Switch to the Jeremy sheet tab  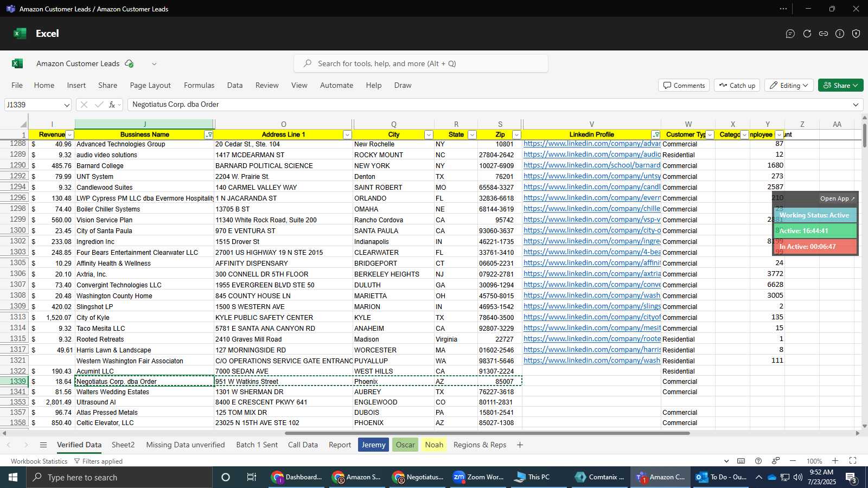click(373, 445)
